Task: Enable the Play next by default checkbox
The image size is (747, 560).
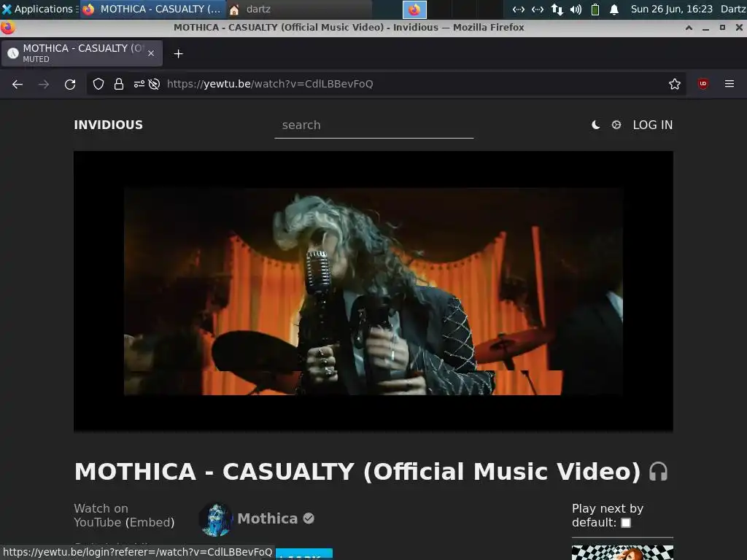Action: (x=626, y=523)
